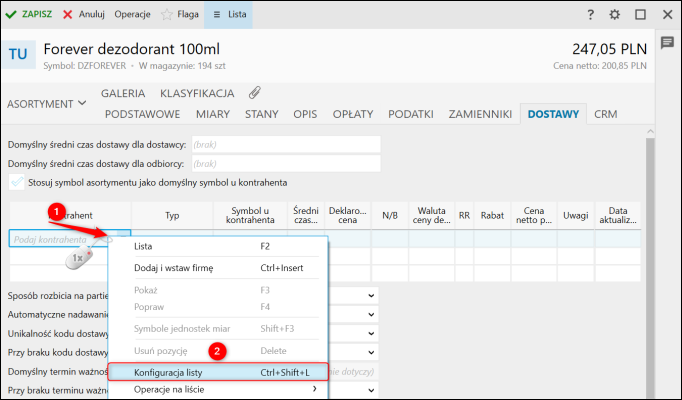Click supplier average delivery time field
Image resolution: width=682 pixels, height=400 pixels.
click(x=286, y=144)
